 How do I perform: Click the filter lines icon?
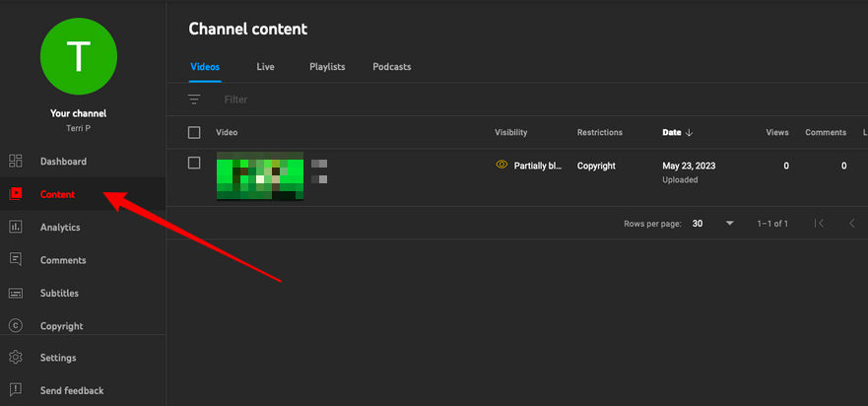[x=194, y=100]
